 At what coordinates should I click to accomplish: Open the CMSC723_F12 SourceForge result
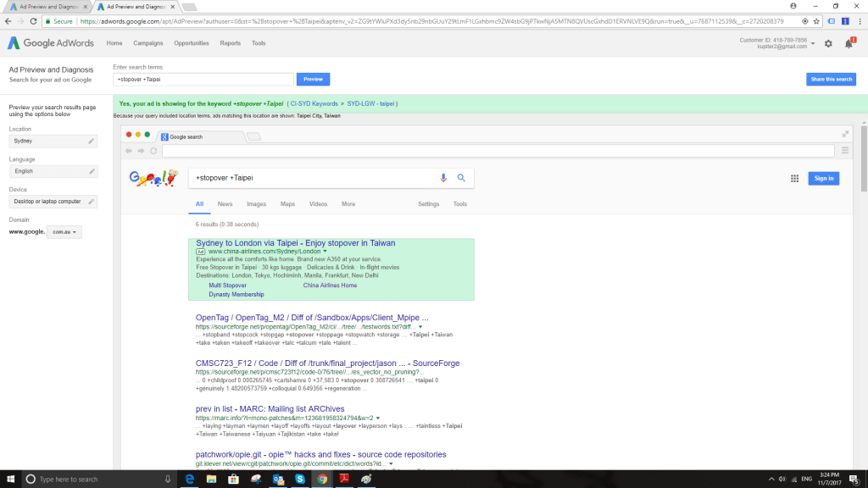328,363
